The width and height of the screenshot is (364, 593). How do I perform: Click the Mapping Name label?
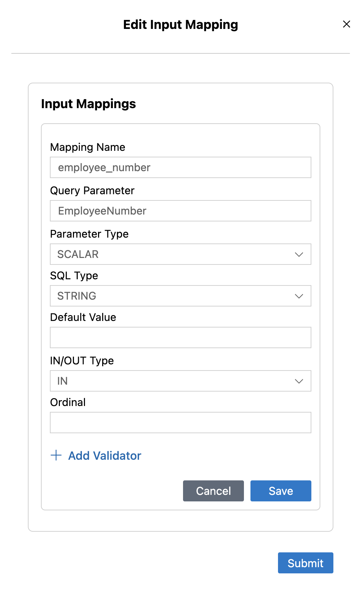pos(87,147)
